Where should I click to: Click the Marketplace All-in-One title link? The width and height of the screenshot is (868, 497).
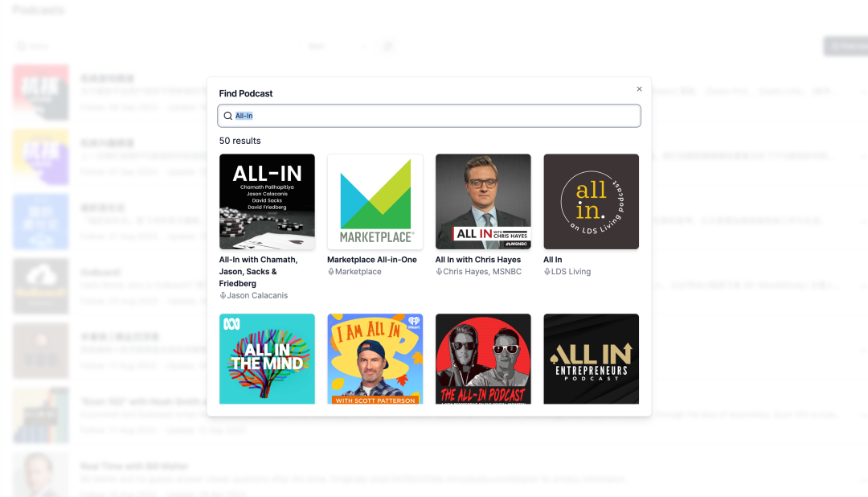[372, 259]
